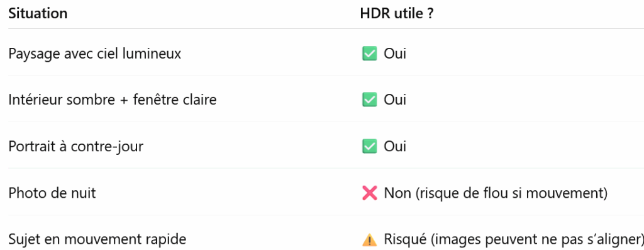Select Paysage avec ciel lumineux cell
Image resolution: width=644 pixels, height=250 pixels.
tap(95, 54)
